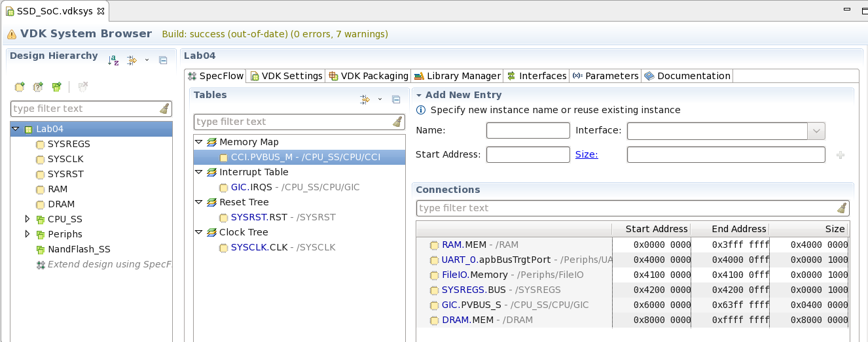
Task: Click the Size link
Action: pos(587,155)
